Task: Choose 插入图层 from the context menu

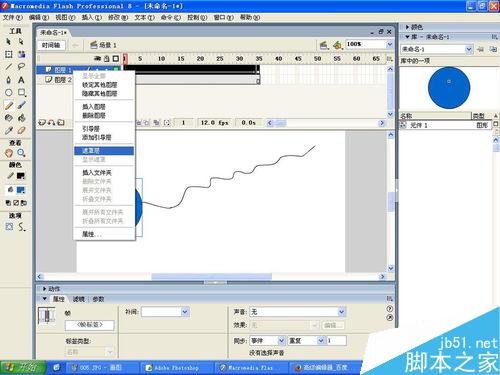Action: 104,107
